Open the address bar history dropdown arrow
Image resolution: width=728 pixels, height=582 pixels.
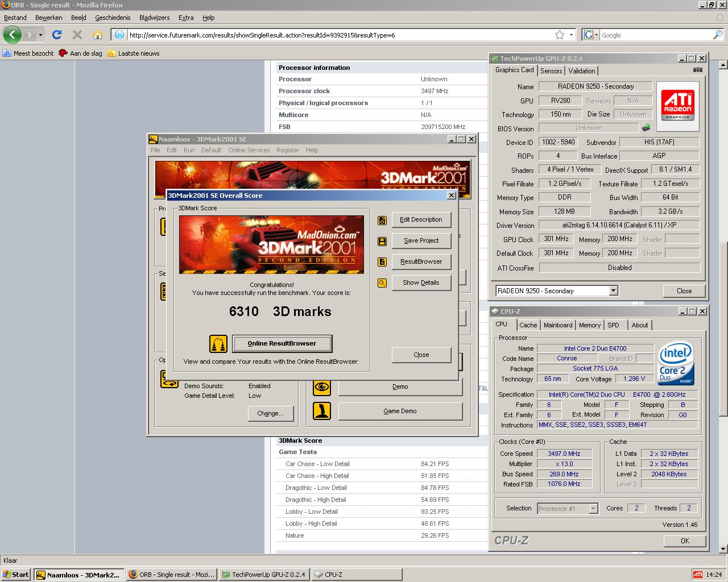(572, 35)
